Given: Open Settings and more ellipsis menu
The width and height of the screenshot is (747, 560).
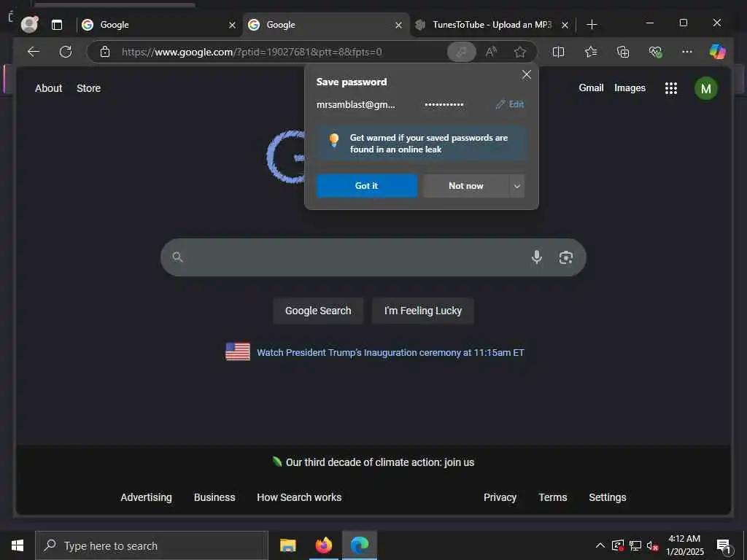Looking at the screenshot, I should pos(687,52).
